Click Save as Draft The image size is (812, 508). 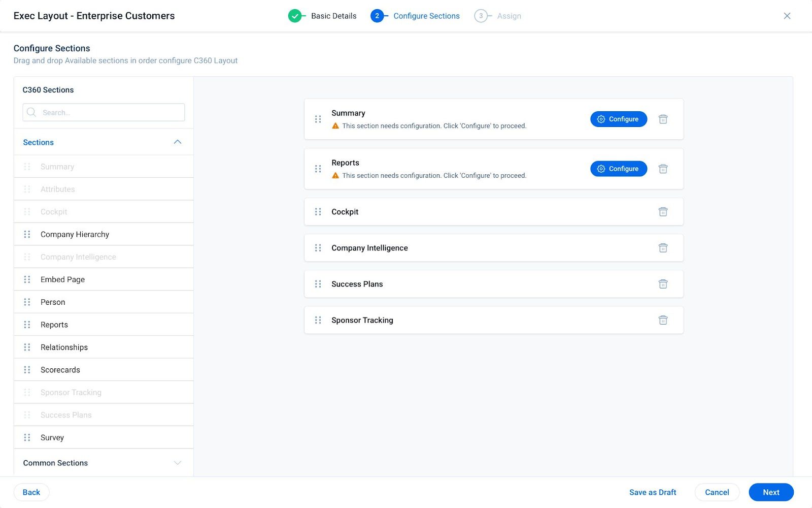coord(653,492)
